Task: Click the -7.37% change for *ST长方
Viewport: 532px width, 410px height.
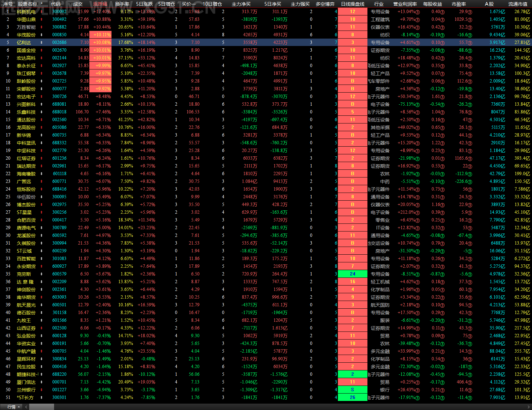Action: tap(103, 398)
